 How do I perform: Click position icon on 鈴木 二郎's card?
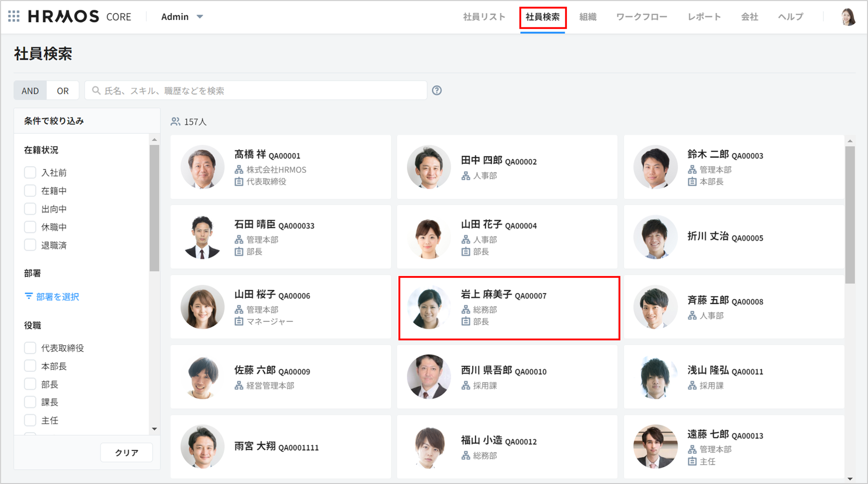point(692,182)
